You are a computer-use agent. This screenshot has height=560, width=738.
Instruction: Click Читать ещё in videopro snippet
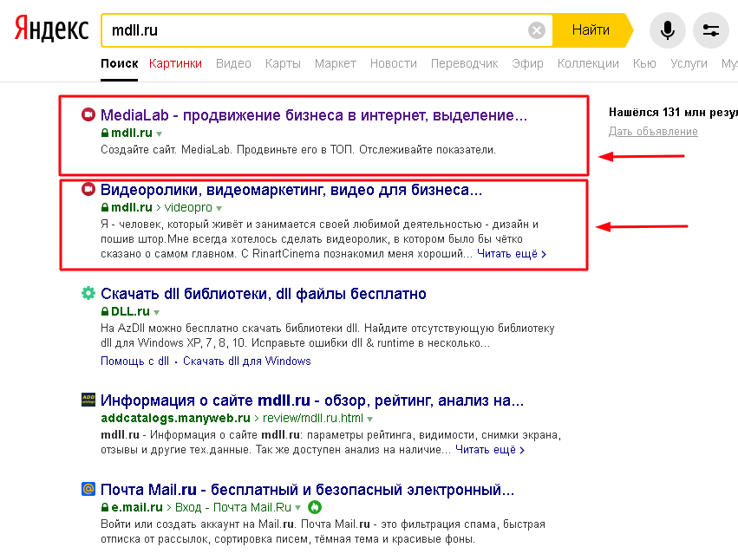click(512, 254)
